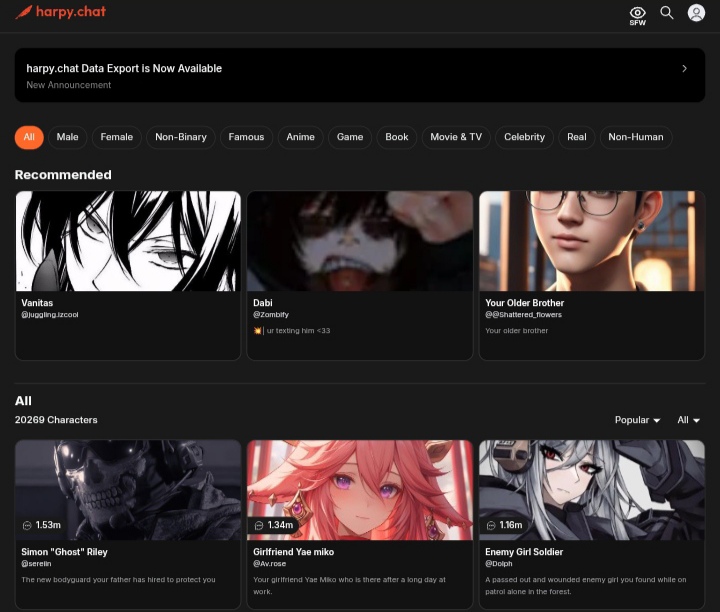Click the 'New Announcement' subtitle text
The width and height of the screenshot is (720, 612).
pyautogui.click(x=68, y=85)
